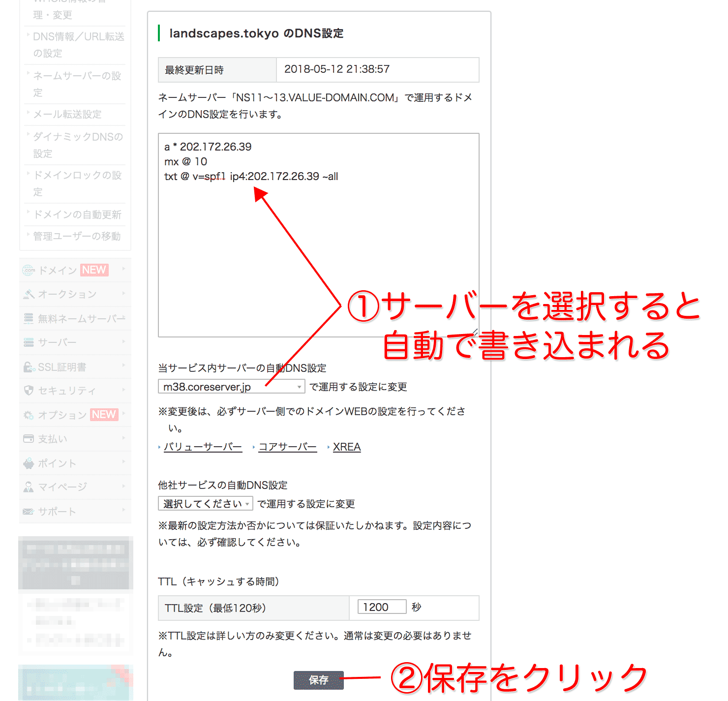728x701 pixels.
Task: Open the オークション sidebar menu
Action: [75, 294]
